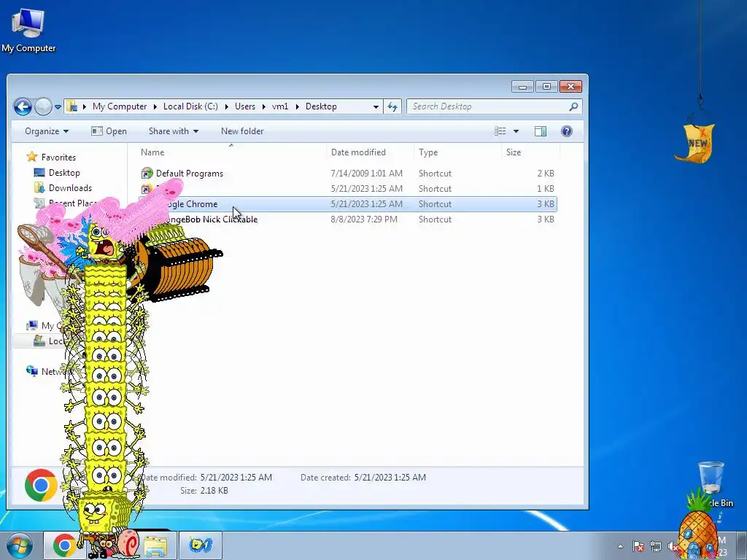The height and width of the screenshot is (560, 747).
Task: Click the Forward navigation arrow
Action: click(x=43, y=106)
